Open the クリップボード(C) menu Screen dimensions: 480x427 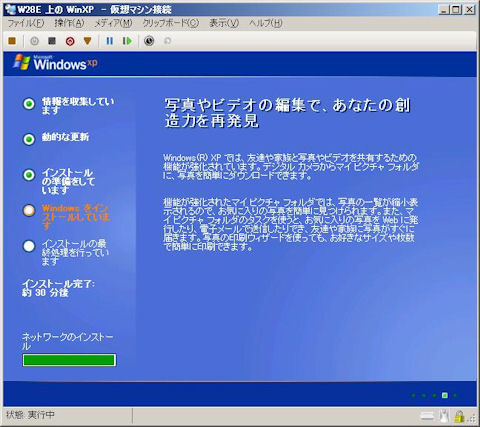click(171, 23)
